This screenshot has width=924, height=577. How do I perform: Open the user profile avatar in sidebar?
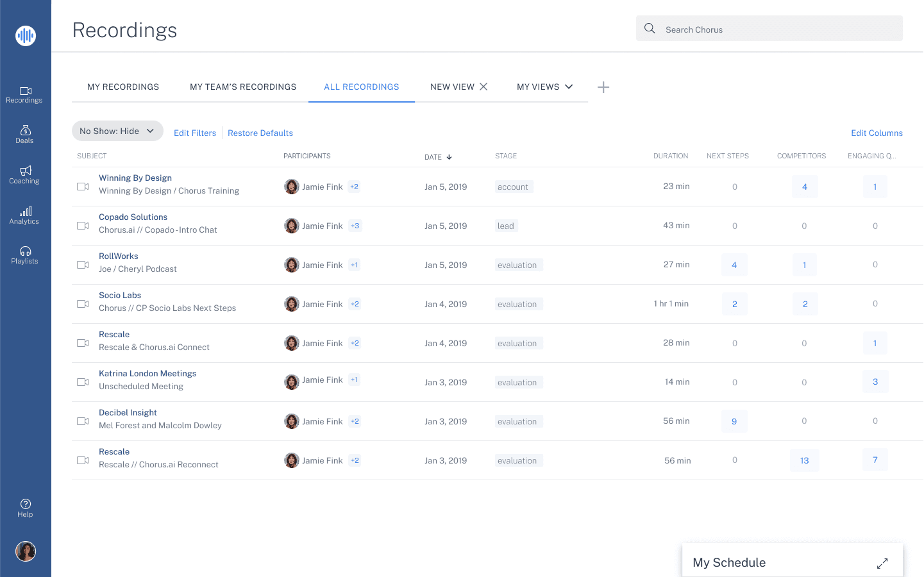pos(26,551)
